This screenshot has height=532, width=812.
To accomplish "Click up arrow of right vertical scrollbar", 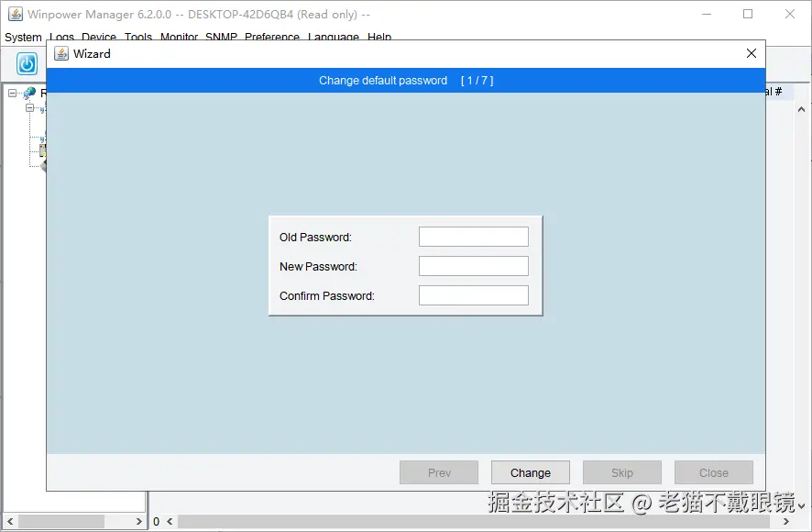I will (x=801, y=109).
